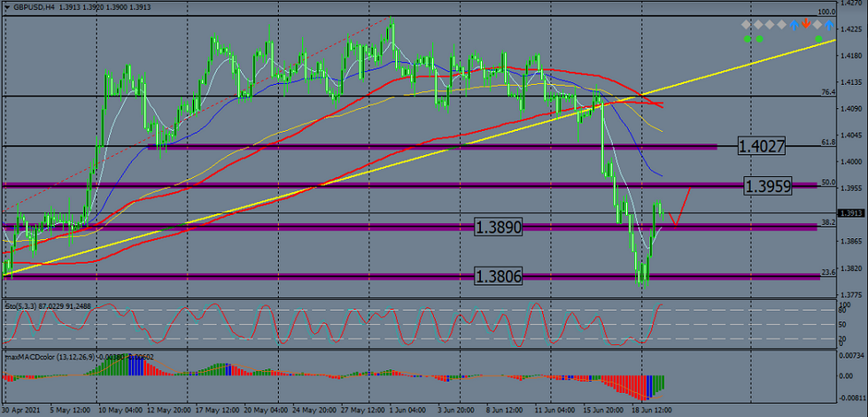Click the leftmost gray diamond signal icon
The height and width of the screenshot is (417, 868).
point(748,24)
